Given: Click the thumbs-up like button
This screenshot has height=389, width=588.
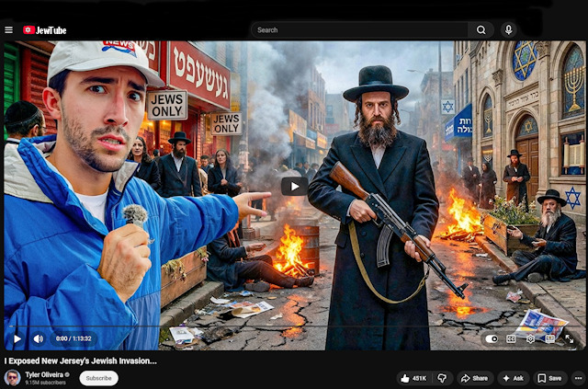Looking at the screenshot, I should 413,378.
